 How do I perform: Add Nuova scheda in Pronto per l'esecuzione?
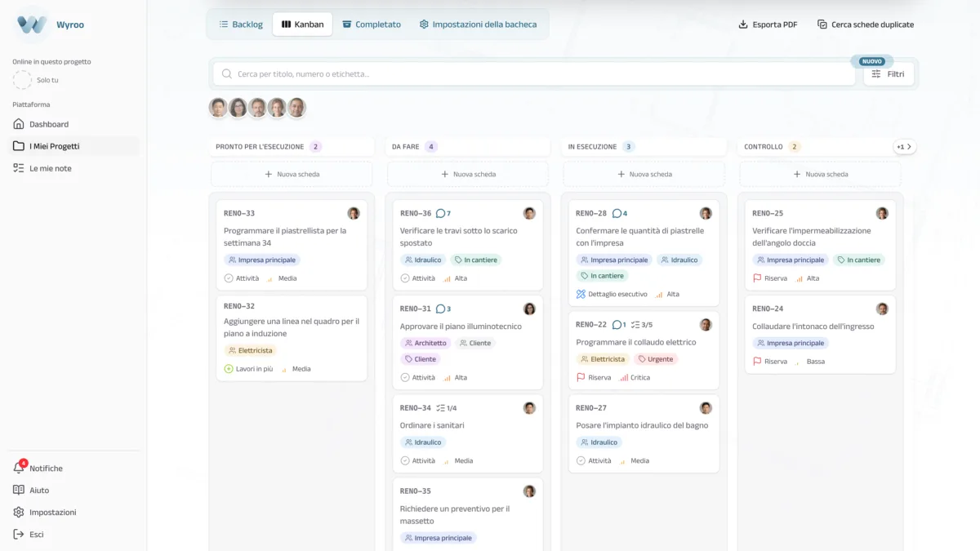pyautogui.click(x=292, y=174)
